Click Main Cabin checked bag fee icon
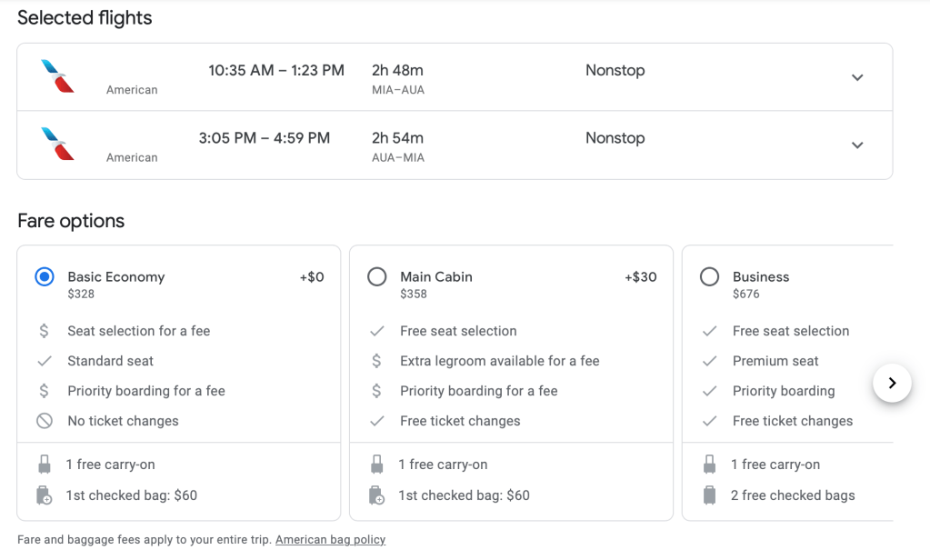Viewport: 930px width, 560px height. (x=376, y=495)
